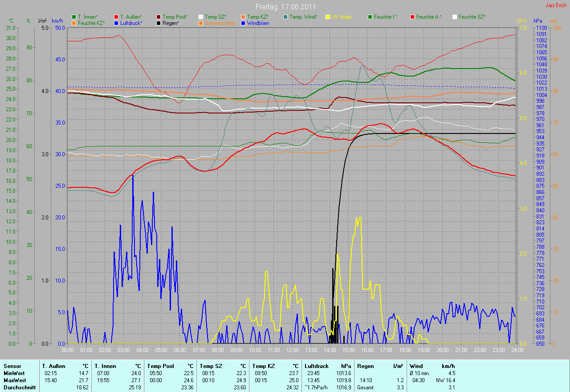Click the 'NW 16.4' wind maximum value
Screen dimensions: 570x392
click(x=445, y=380)
